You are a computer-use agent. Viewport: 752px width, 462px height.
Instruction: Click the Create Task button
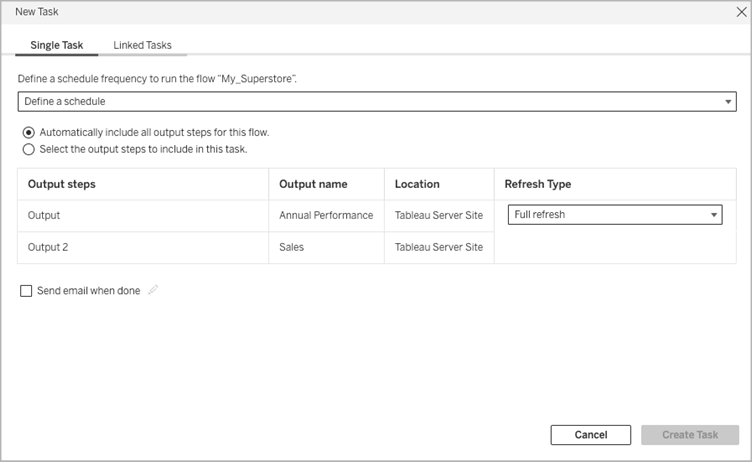[690, 435]
